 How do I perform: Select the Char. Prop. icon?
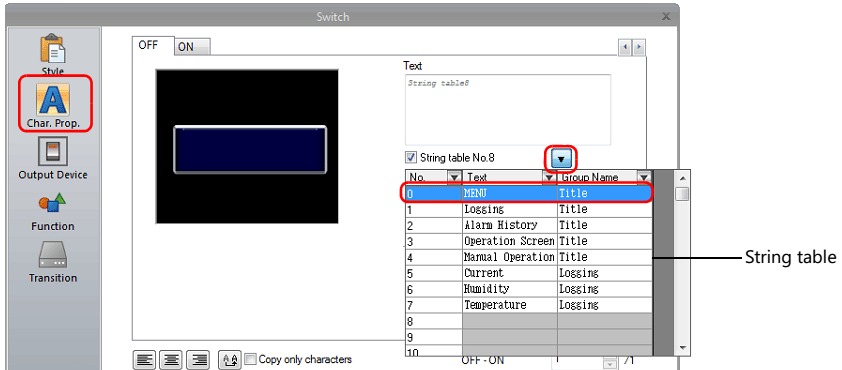53,104
